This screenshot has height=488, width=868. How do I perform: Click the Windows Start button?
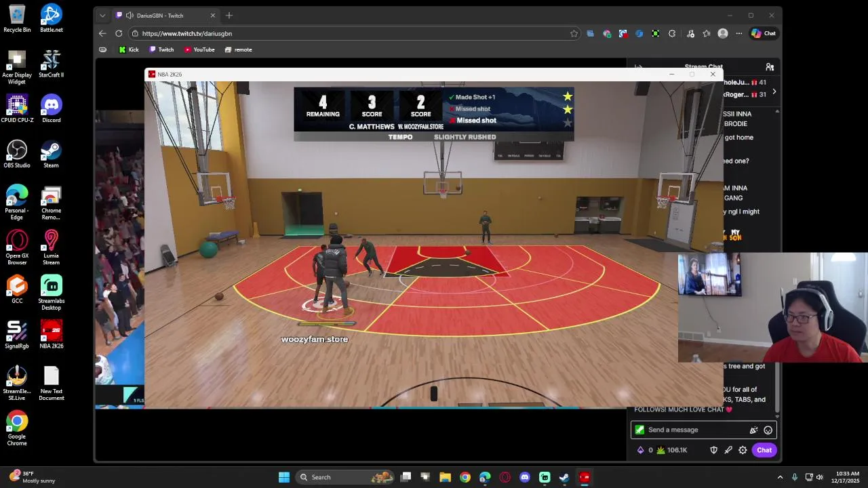pyautogui.click(x=284, y=477)
